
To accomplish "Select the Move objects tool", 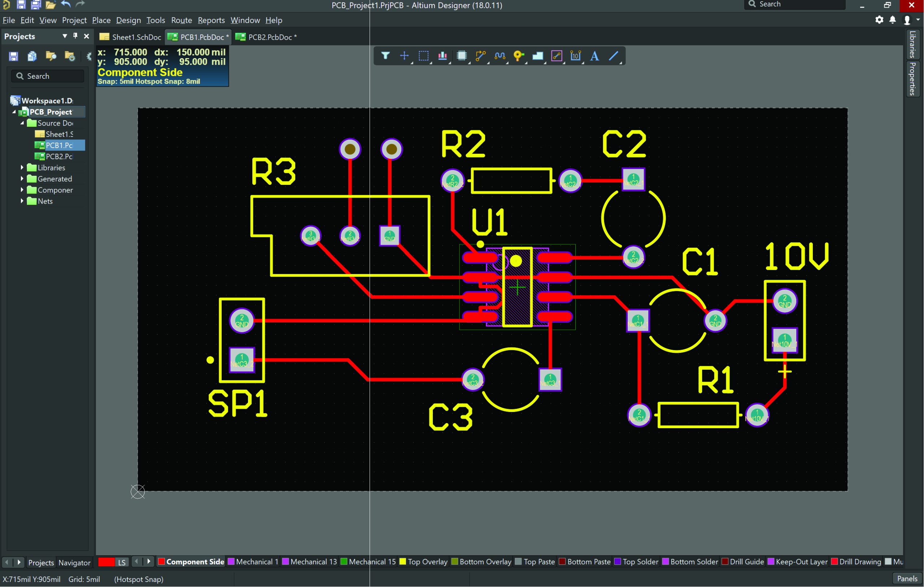I will pyautogui.click(x=404, y=56).
